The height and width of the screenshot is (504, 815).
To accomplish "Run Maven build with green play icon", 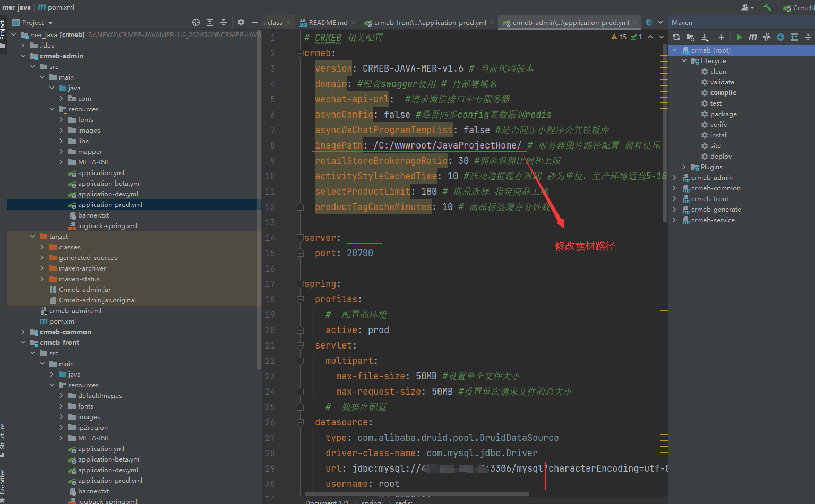I will tap(739, 37).
